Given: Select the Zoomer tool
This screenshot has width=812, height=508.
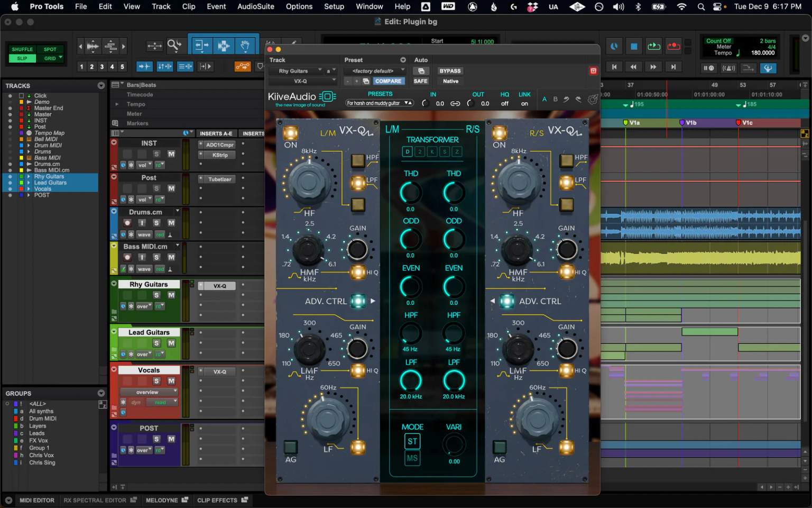Looking at the screenshot, I should pyautogui.click(x=174, y=45).
